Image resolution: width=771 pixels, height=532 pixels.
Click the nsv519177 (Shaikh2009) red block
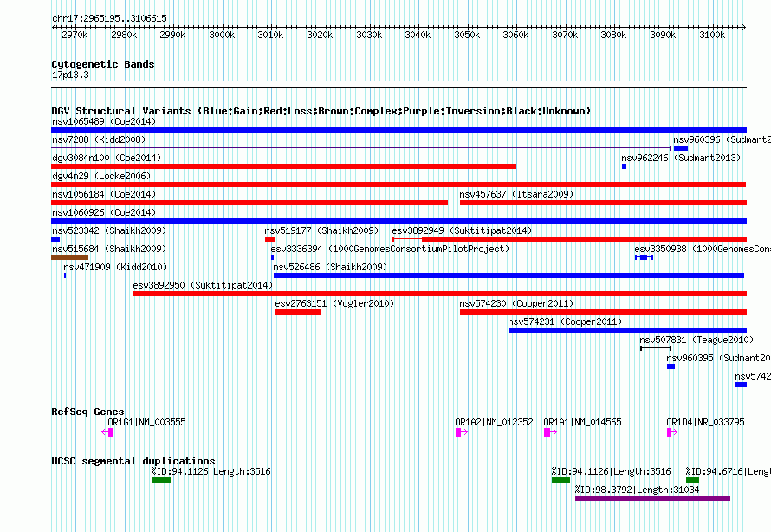pyautogui.click(x=269, y=239)
